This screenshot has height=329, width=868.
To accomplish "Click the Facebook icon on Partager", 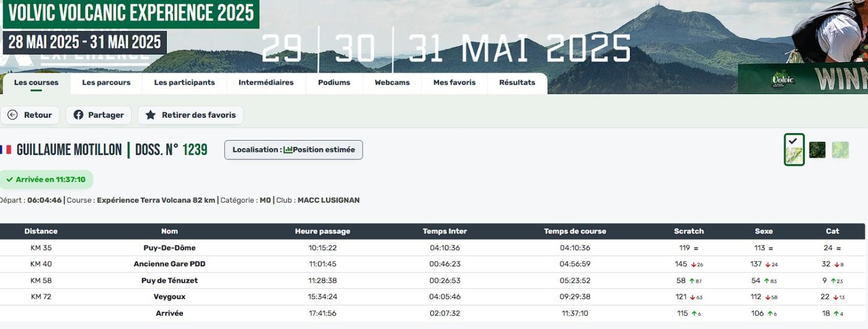I will point(79,115).
